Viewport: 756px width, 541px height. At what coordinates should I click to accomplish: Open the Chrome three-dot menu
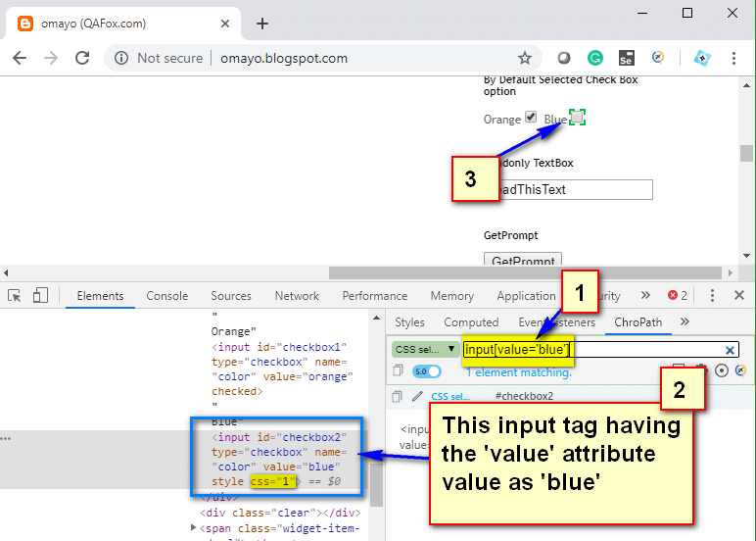[733, 59]
